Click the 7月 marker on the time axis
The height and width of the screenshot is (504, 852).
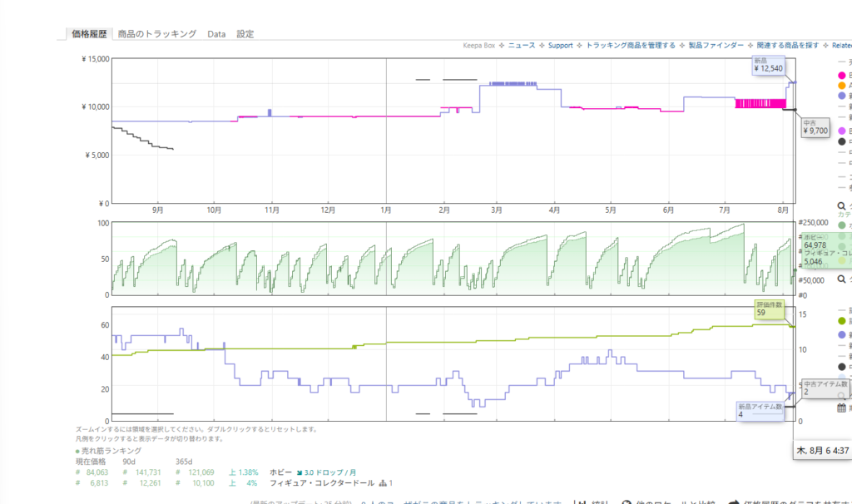tap(725, 210)
